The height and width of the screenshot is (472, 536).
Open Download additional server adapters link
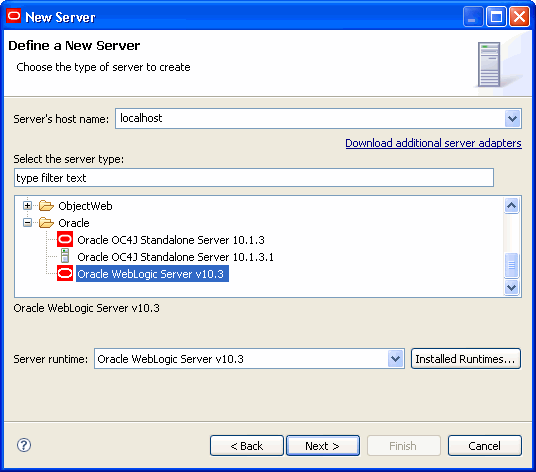pyautogui.click(x=433, y=143)
